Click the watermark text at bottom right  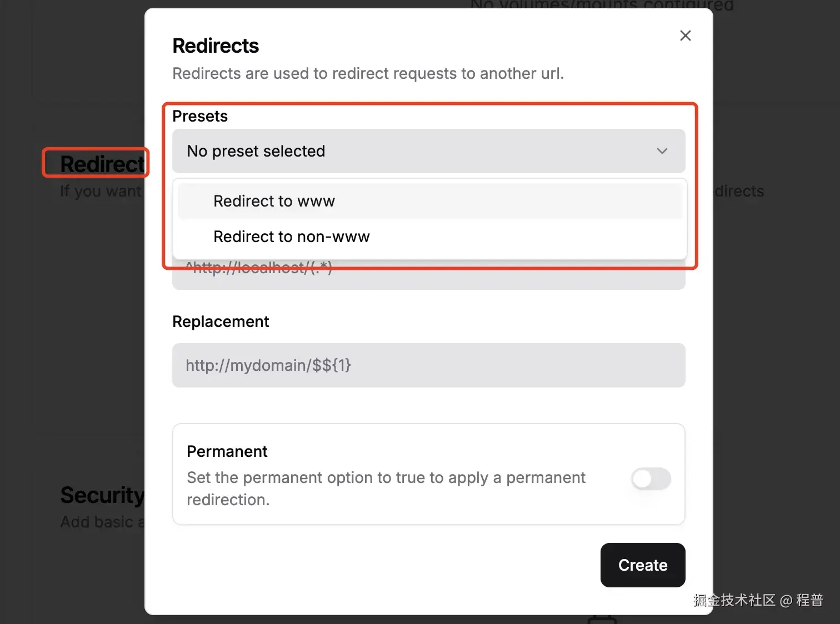pyautogui.click(x=758, y=600)
